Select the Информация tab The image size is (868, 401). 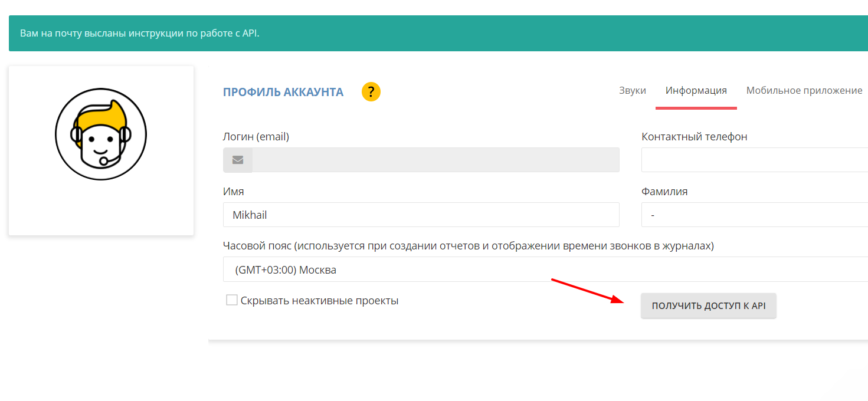[x=696, y=91]
